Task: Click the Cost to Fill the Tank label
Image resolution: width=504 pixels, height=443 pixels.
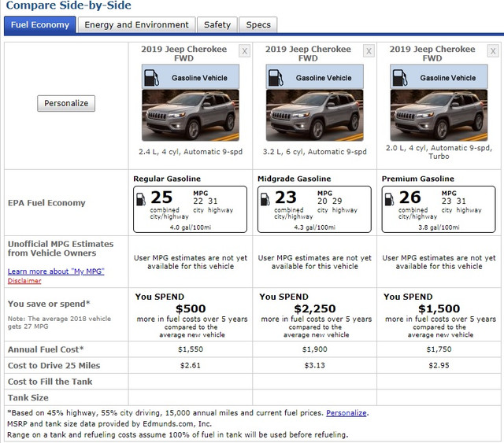Action: (50, 382)
